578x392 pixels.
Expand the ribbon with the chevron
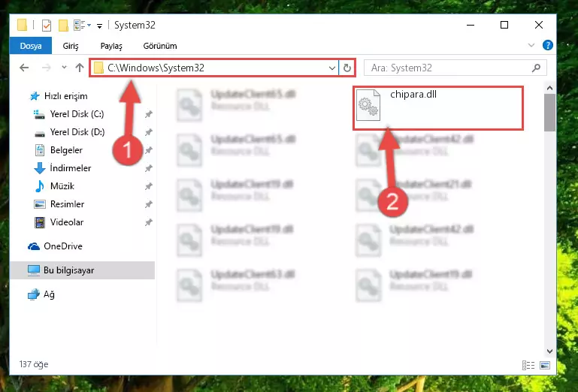point(531,45)
